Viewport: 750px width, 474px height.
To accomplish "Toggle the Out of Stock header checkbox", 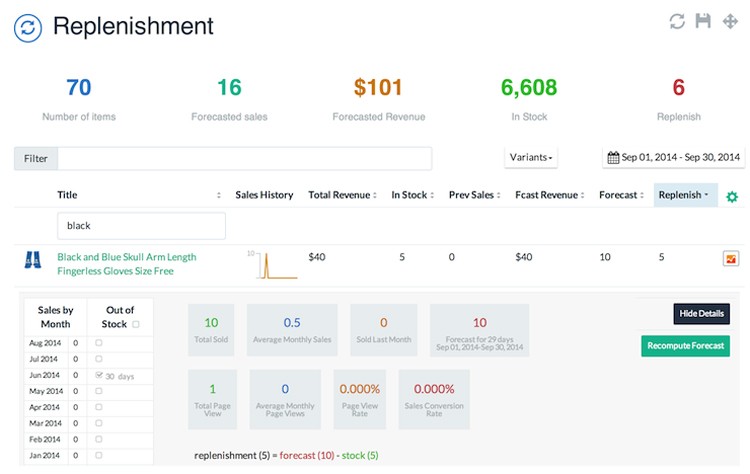I will pyautogui.click(x=136, y=324).
